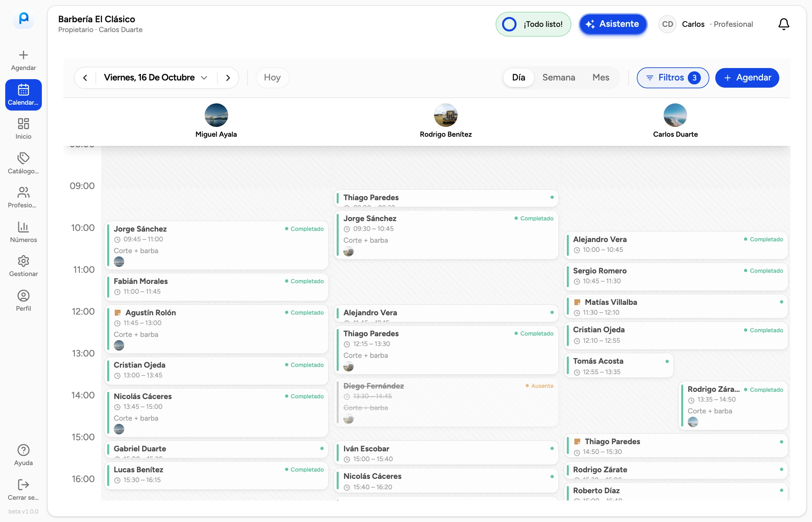The height and width of the screenshot is (522, 812).
Task: Open the Filtros dropdown with 3 filters
Action: point(672,78)
